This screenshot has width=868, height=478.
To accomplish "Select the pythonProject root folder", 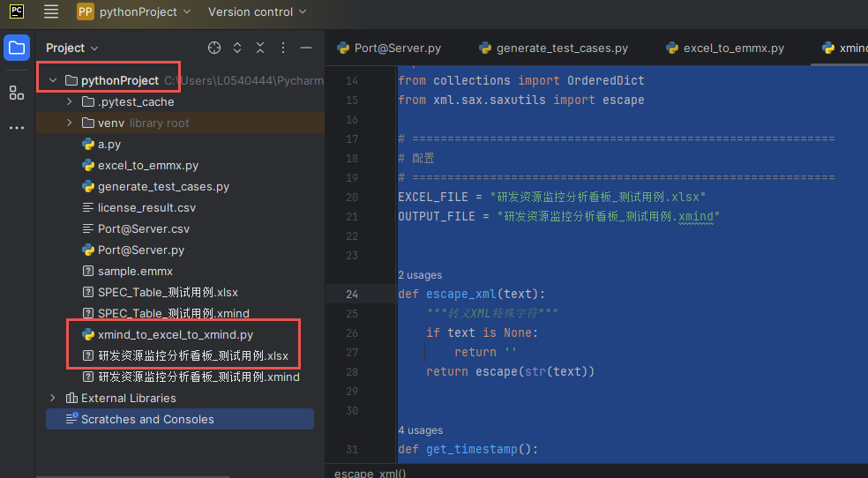I will (120, 81).
